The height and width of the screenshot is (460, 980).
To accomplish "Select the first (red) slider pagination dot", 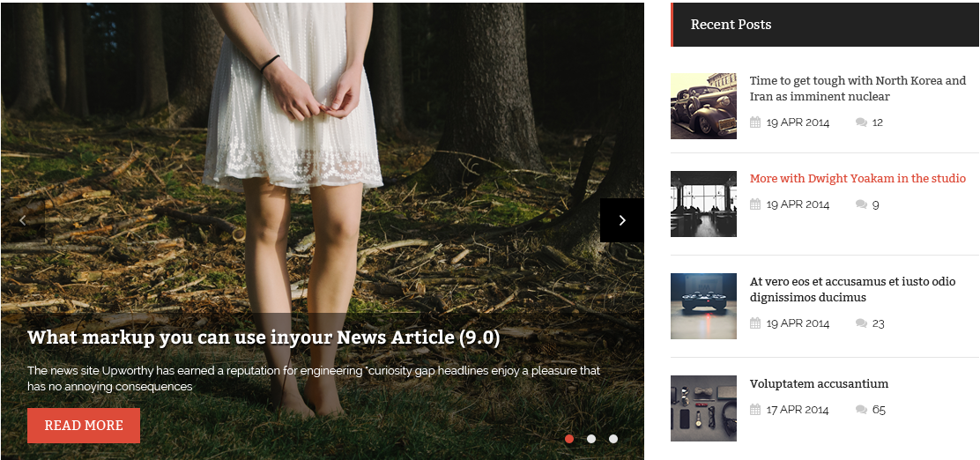I will [569, 439].
